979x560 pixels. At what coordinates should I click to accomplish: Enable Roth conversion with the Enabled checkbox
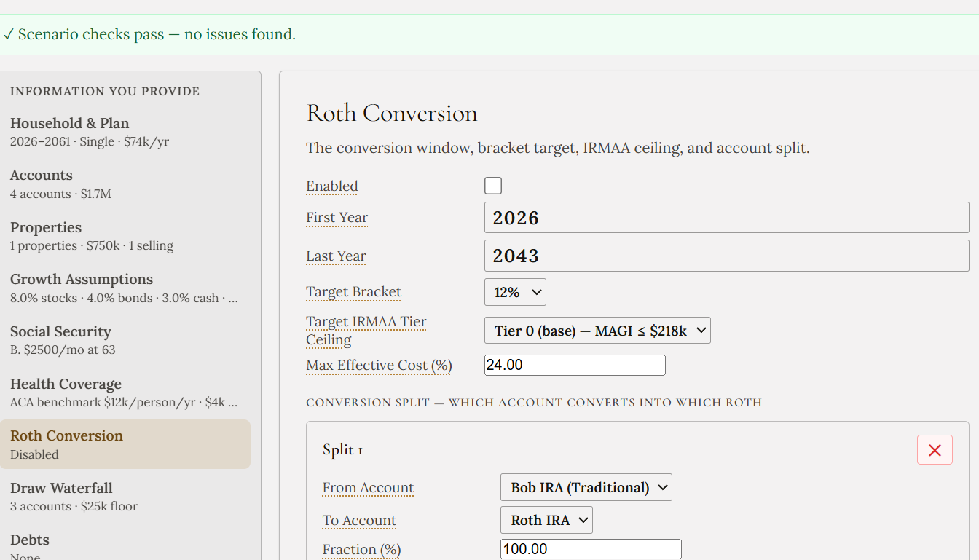(x=493, y=186)
